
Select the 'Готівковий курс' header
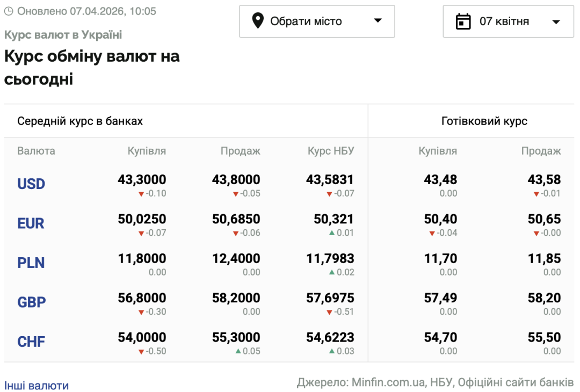(484, 121)
